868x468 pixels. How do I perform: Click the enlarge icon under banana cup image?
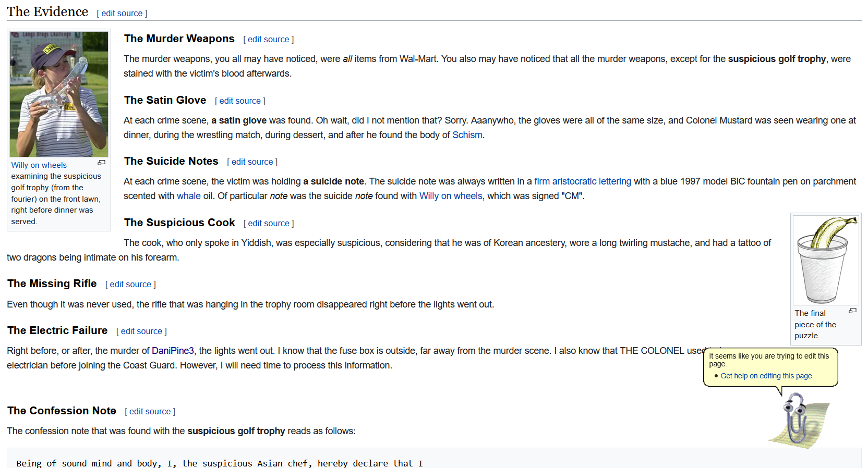pyautogui.click(x=852, y=311)
